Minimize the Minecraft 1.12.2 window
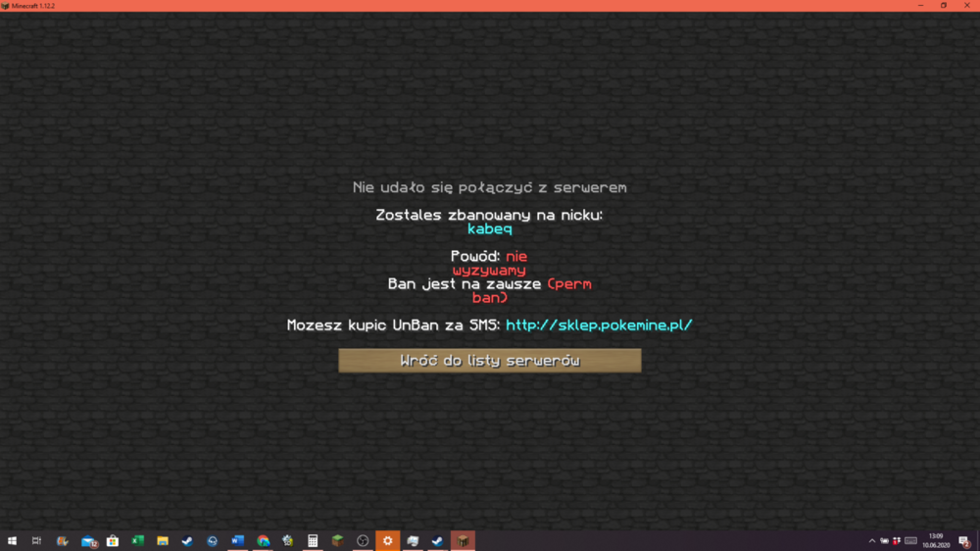The image size is (980, 551). (x=920, y=6)
